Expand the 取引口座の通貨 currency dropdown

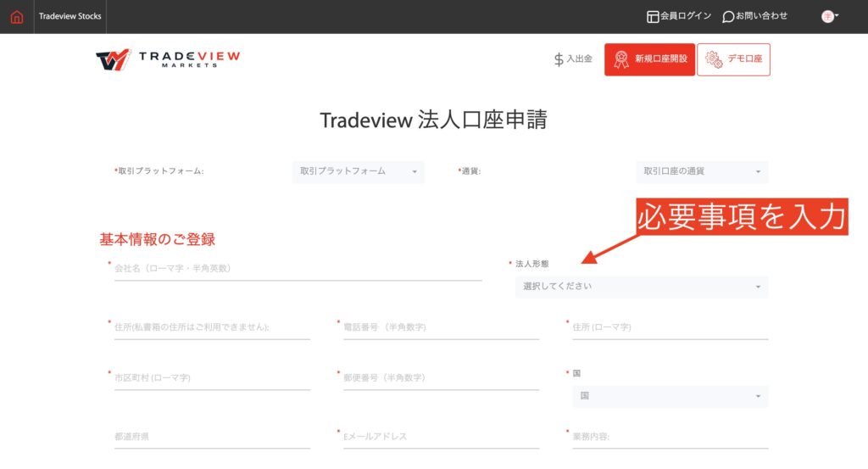pos(702,171)
